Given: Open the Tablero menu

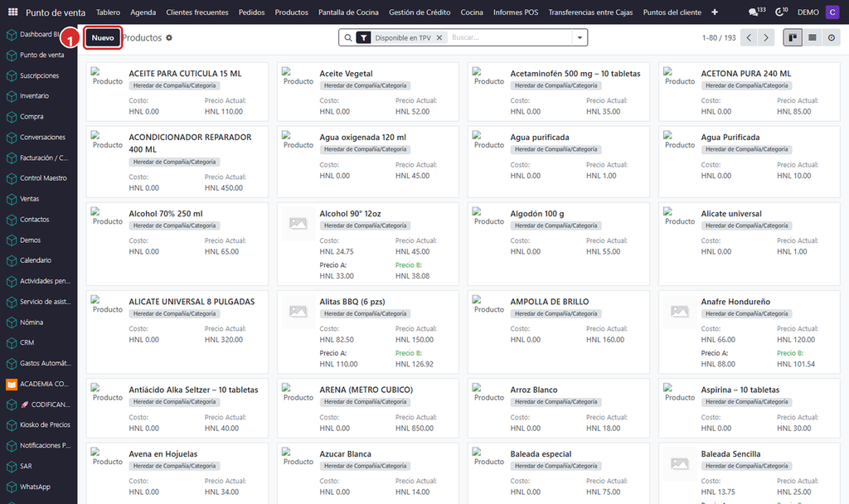Looking at the screenshot, I should tap(109, 12).
